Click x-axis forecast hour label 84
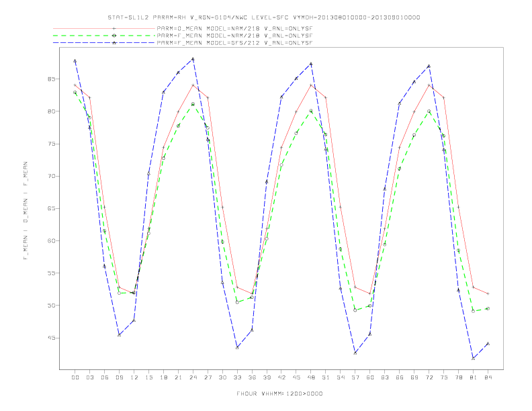 (x=488, y=377)
